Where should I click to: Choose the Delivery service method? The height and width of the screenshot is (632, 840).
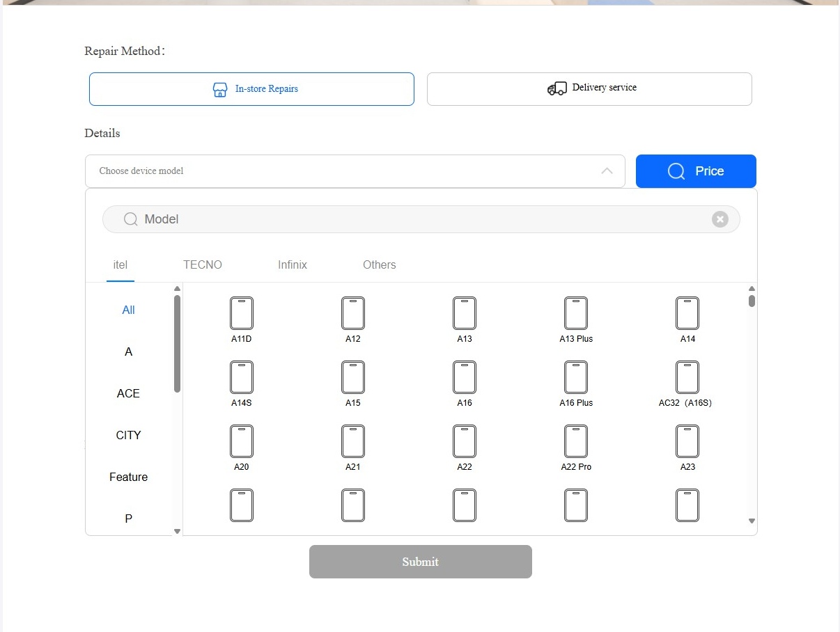(589, 89)
